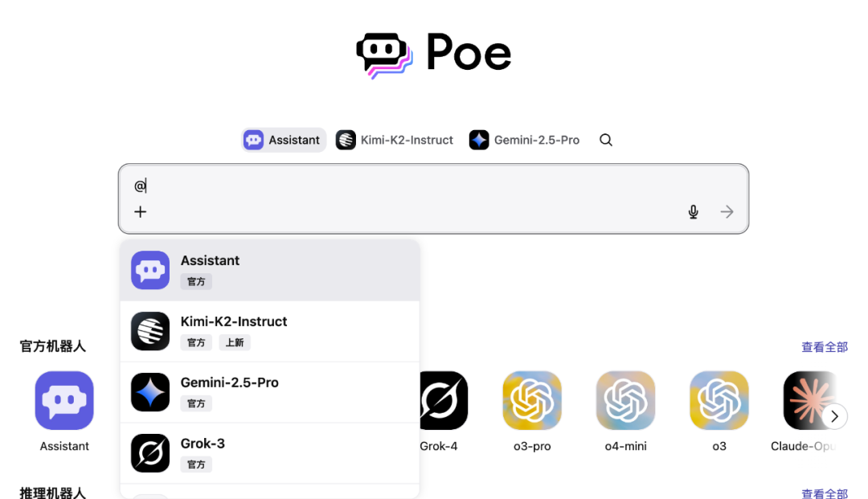Click the plus attachment icon
This screenshot has height=499, width=868.
point(140,212)
